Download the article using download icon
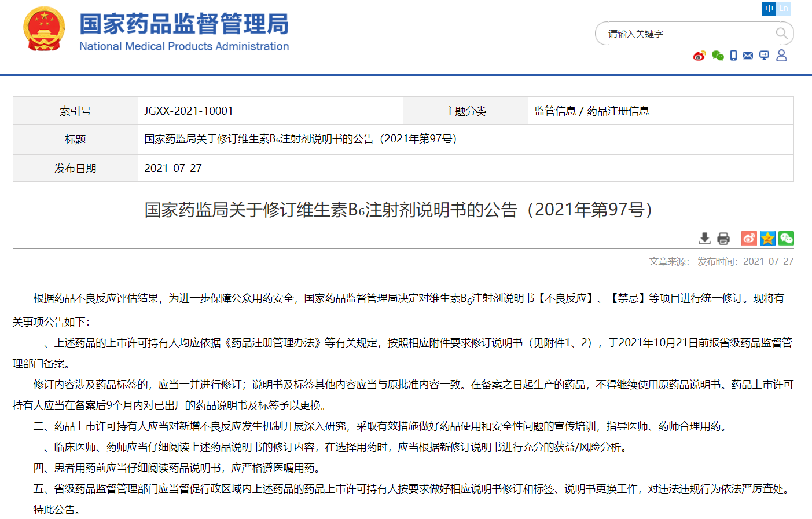This screenshot has height=519, width=812. pos(704,238)
